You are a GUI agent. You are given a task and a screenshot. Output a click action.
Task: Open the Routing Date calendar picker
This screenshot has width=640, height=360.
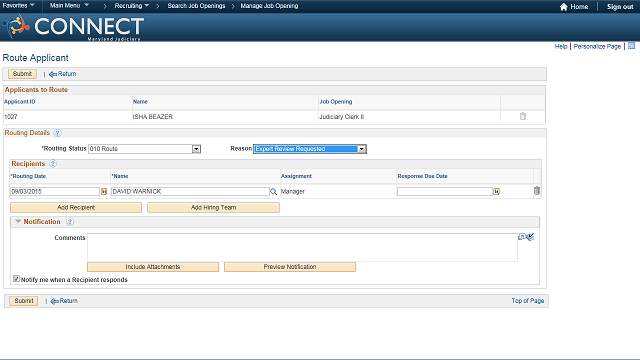pyautogui.click(x=104, y=191)
